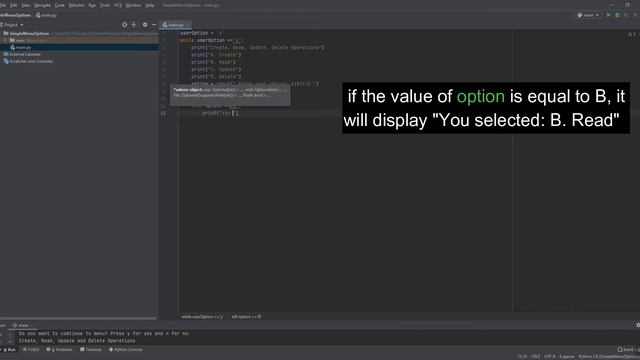Click the console line 'Create, Read, Update and Delete Operations'
The width and height of the screenshot is (640, 360).
(x=77, y=341)
